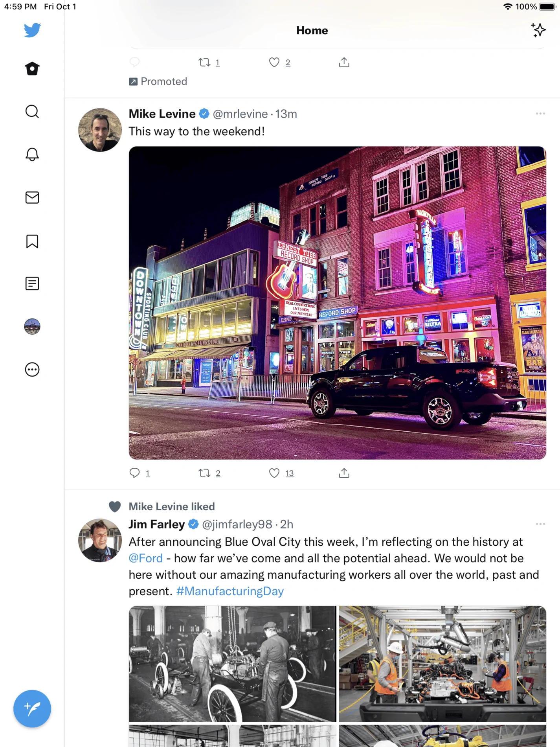View the Nashville truck photo
This screenshot has height=747, width=560.
pyautogui.click(x=337, y=303)
